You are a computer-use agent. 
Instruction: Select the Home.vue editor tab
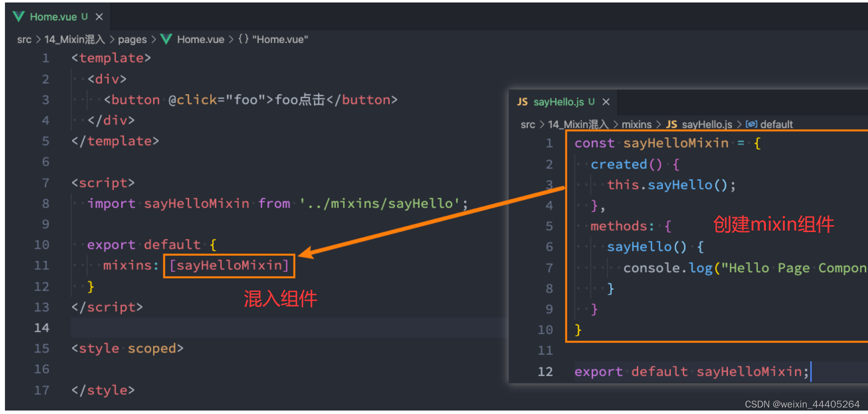click(58, 17)
